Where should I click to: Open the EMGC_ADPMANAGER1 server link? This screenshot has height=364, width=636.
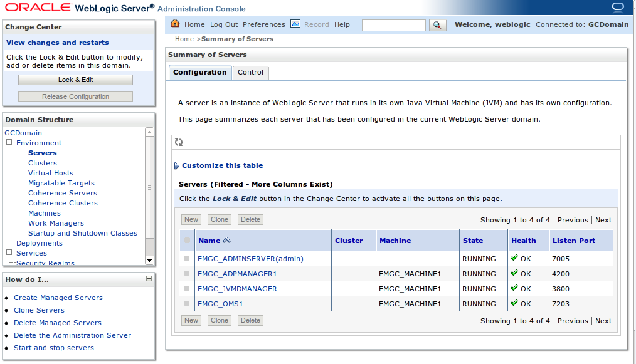click(x=237, y=274)
